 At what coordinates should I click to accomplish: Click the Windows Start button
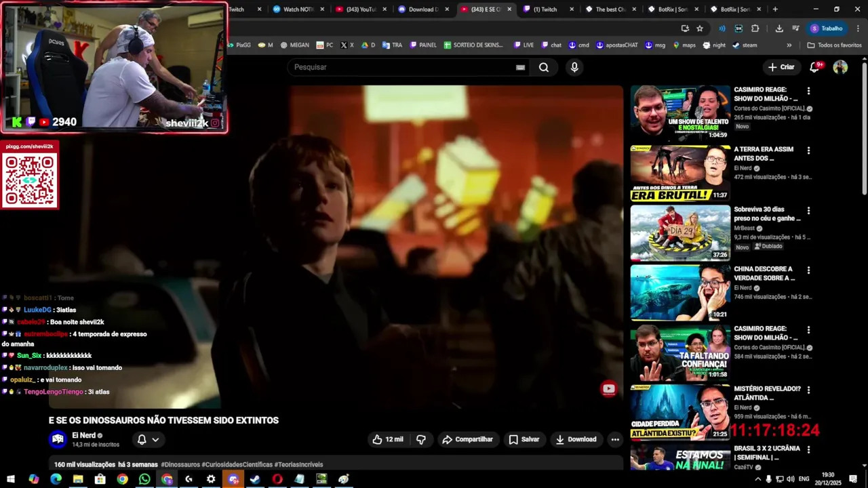[11, 479]
